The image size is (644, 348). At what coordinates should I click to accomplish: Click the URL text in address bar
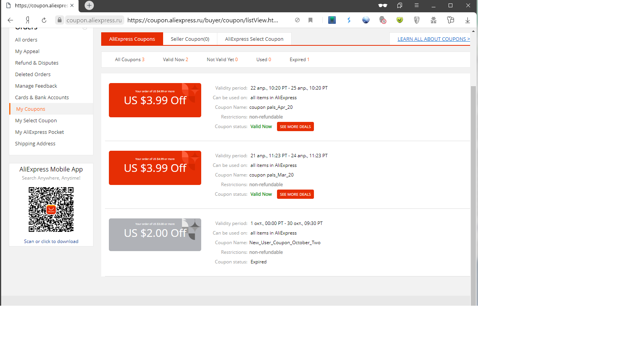pyautogui.click(x=203, y=20)
